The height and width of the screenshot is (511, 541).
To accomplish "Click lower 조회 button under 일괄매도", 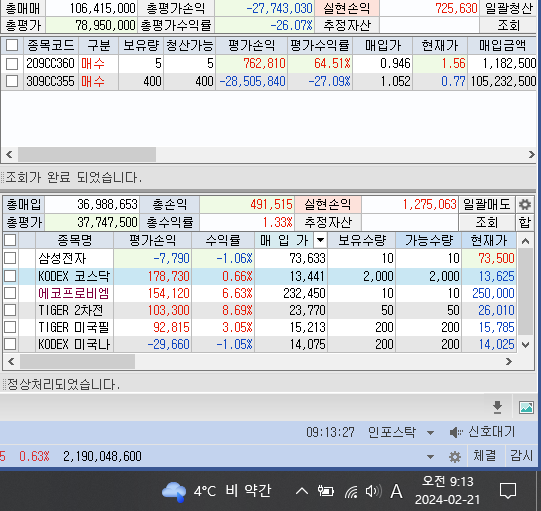I will (487, 222).
